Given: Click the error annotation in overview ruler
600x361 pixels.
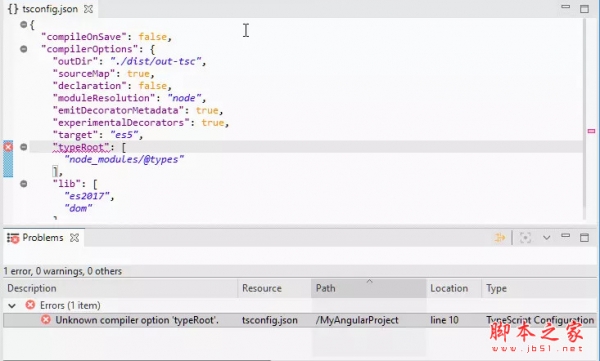Looking at the screenshot, I should [591, 131].
